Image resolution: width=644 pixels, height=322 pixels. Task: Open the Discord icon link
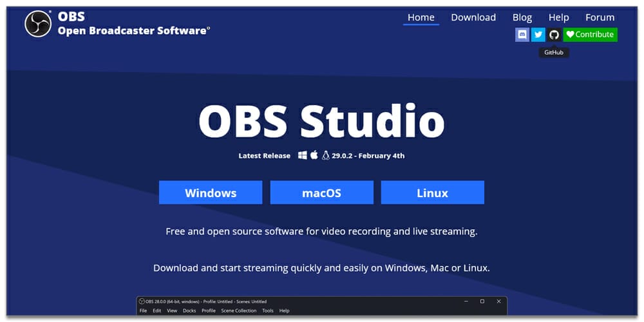(522, 35)
